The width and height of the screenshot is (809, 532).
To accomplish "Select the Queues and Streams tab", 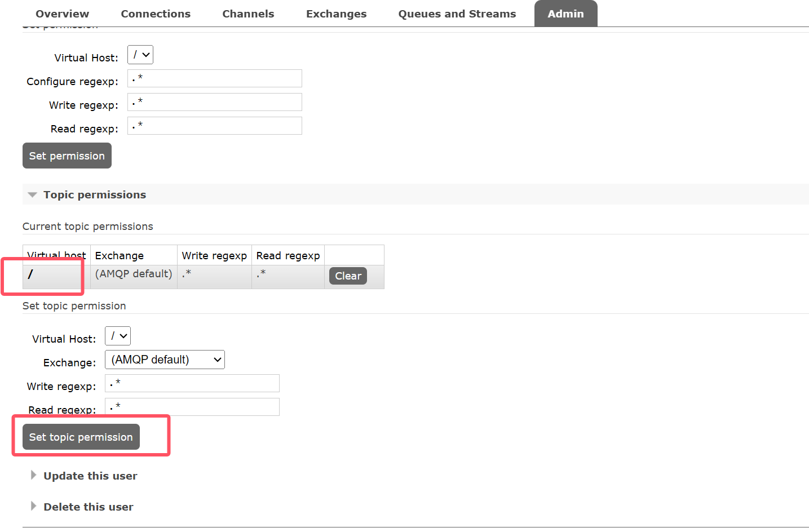I will (x=457, y=14).
